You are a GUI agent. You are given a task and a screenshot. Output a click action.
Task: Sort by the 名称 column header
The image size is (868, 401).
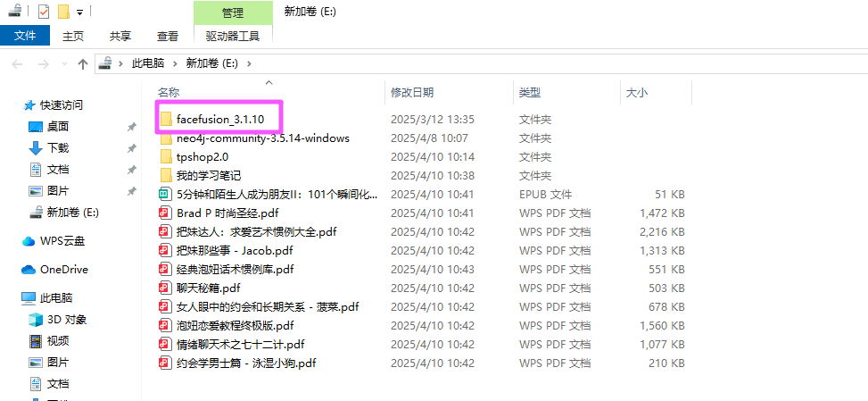pos(169,93)
